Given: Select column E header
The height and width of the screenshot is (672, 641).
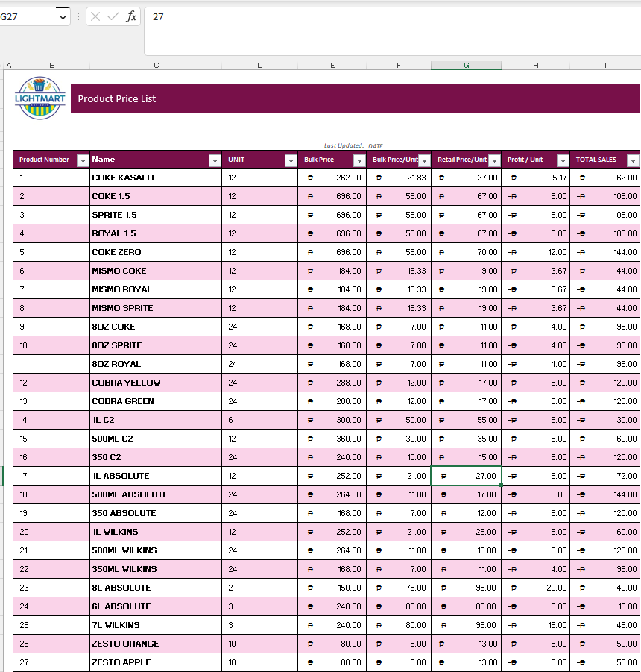Looking at the screenshot, I should (x=332, y=65).
